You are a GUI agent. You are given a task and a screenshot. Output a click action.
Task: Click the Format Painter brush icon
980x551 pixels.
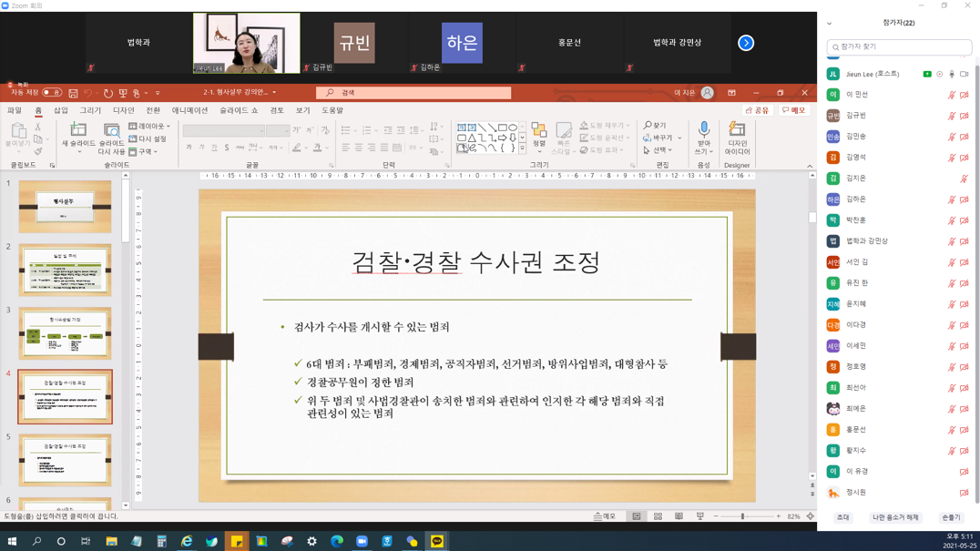coord(38,151)
